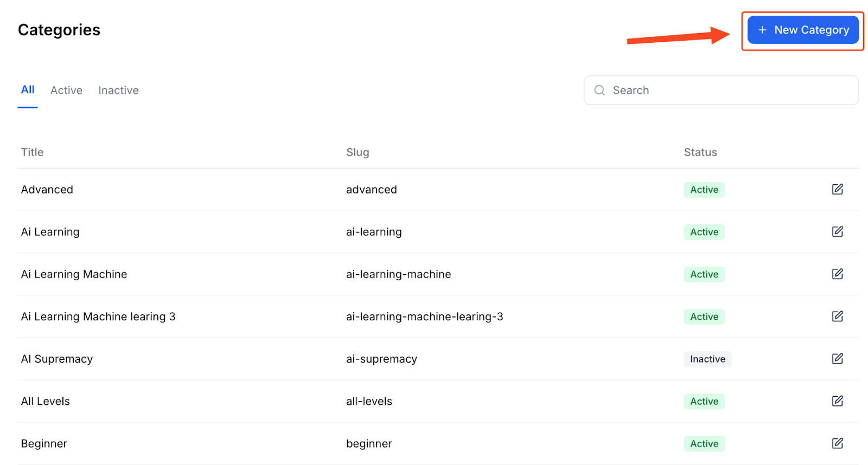Click the Active badge in Ai Learning row
Viewport: 868px width, 465px height.
tap(704, 232)
